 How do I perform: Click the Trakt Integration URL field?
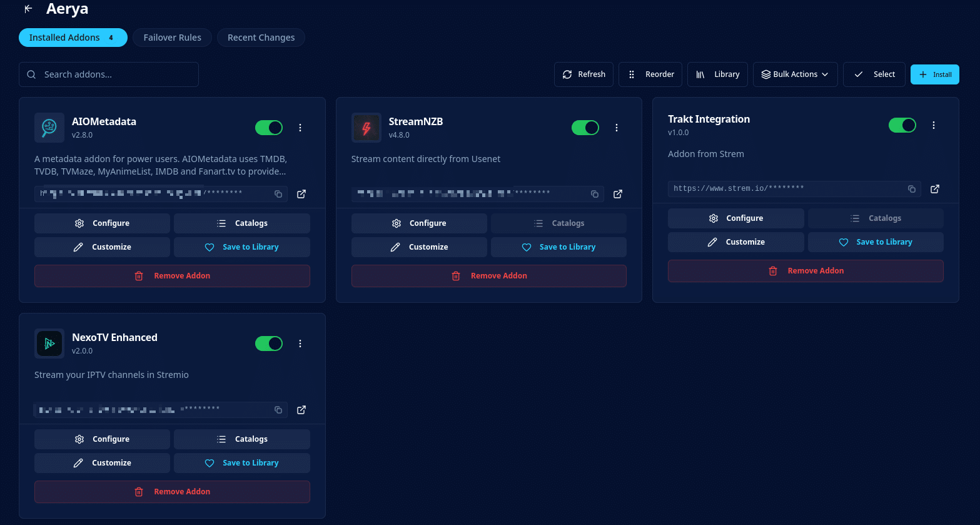coord(794,189)
